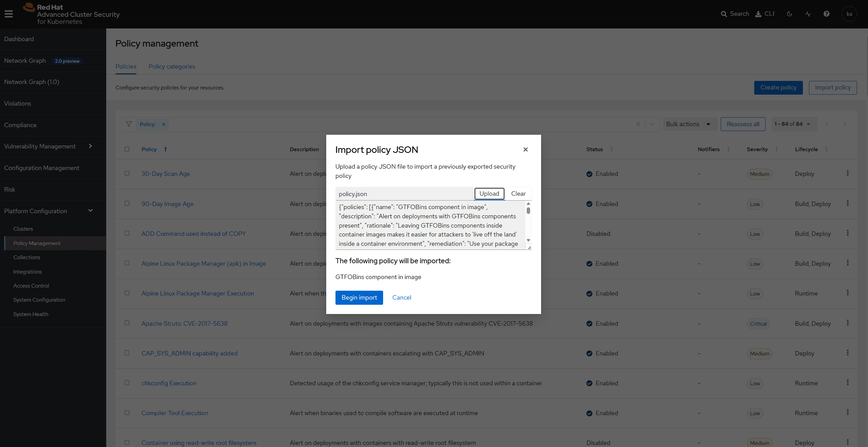
Task: Go to next page arrow
Action: [844, 124]
